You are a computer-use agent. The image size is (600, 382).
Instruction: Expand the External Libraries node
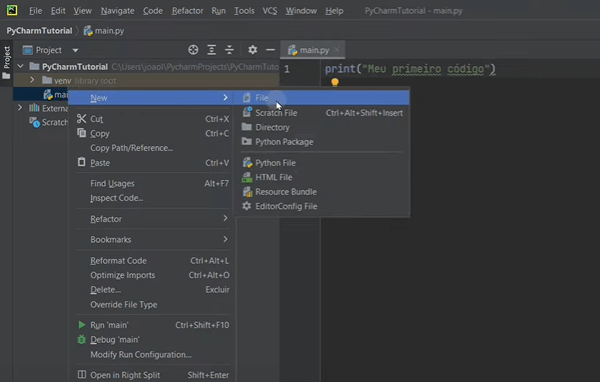coord(20,108)
